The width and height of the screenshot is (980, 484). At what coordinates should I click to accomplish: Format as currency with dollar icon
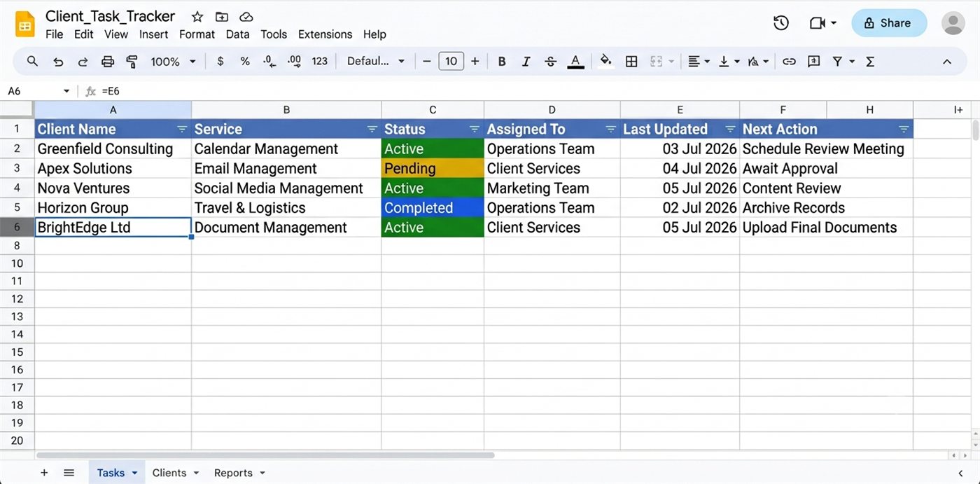coord(220,62)
